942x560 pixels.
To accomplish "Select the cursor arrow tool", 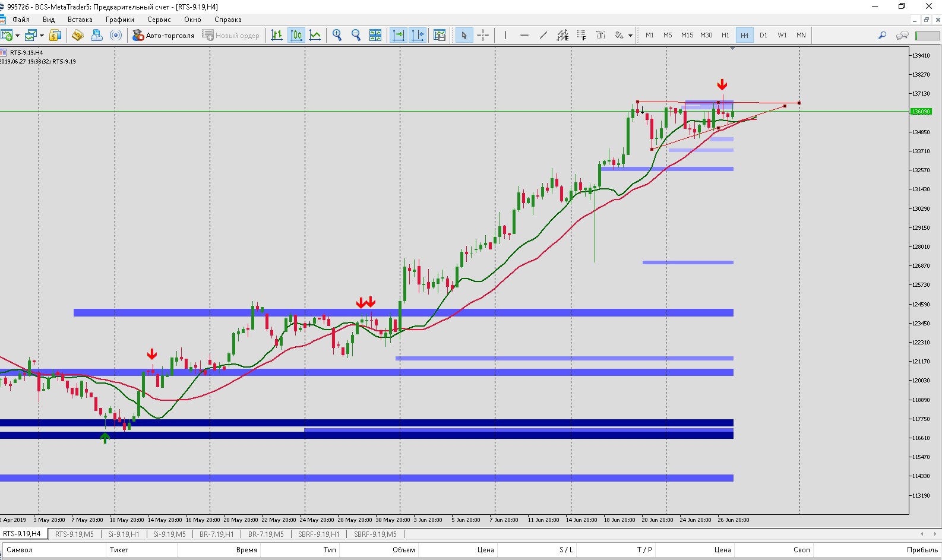I will (x=464, y=36).
